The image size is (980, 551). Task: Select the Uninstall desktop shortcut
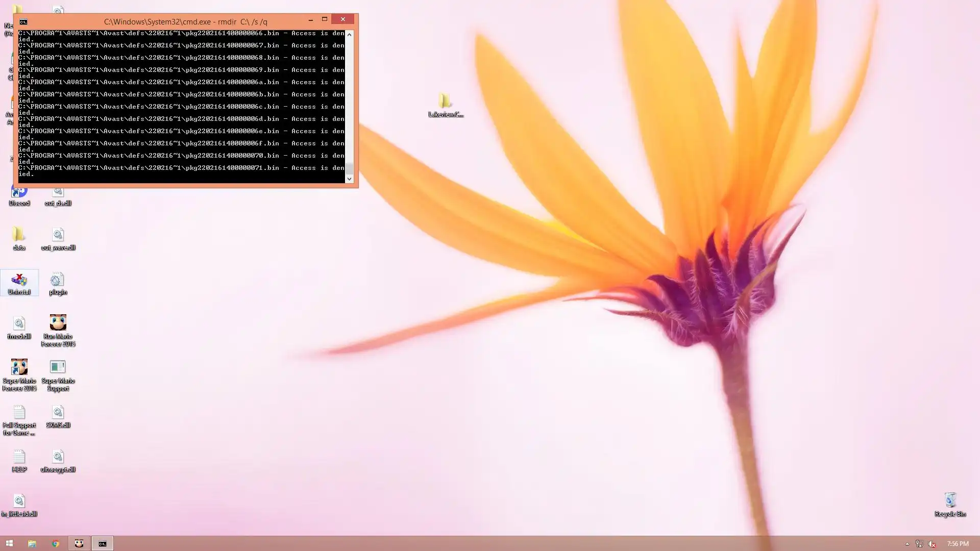(19, 281)
